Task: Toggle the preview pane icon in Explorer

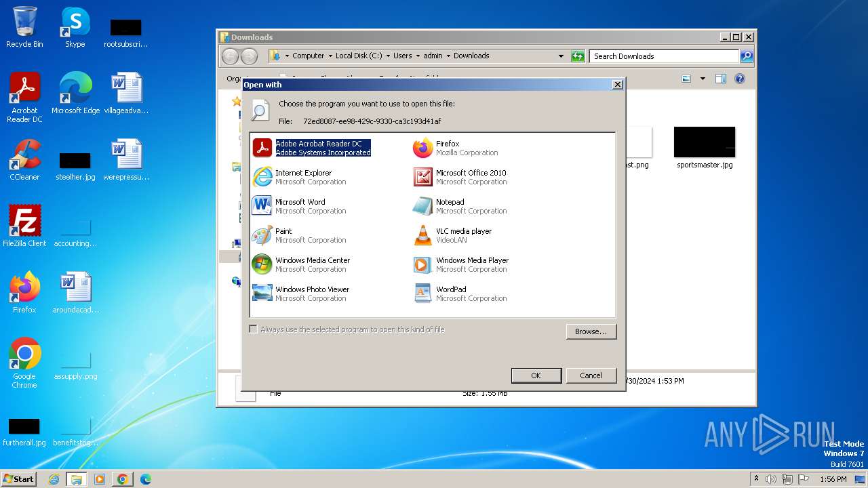Action: tap(721, 79)
